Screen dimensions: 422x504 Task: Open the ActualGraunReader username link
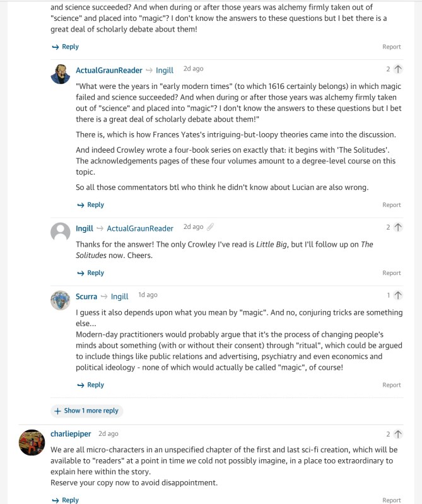(x=109, y=70)
